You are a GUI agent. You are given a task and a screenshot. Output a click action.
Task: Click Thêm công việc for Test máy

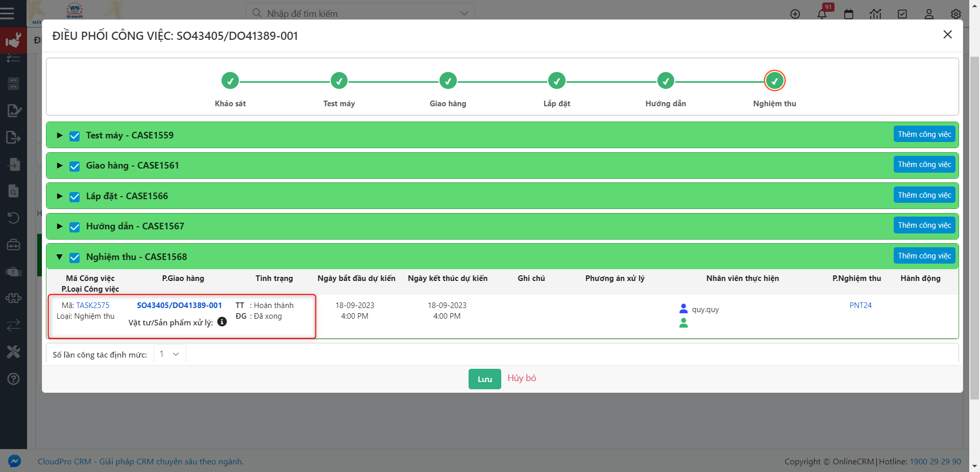pos(924,134)
